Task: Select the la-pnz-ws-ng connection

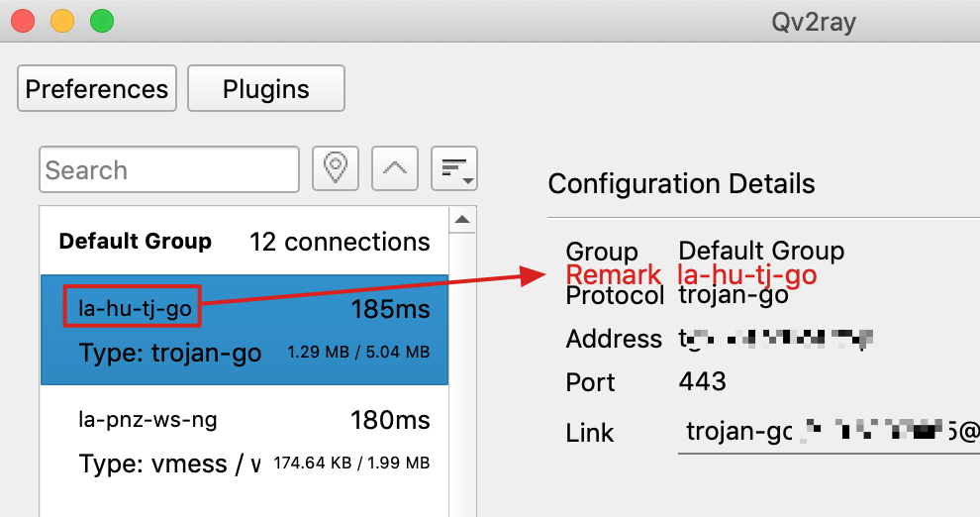Action: click(244, 442)
